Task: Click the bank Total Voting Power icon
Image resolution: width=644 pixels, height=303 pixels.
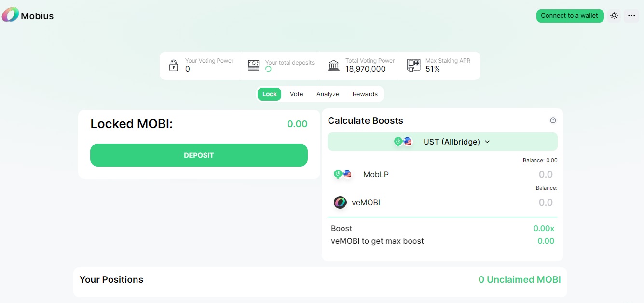Action: [x=334, y=66]
